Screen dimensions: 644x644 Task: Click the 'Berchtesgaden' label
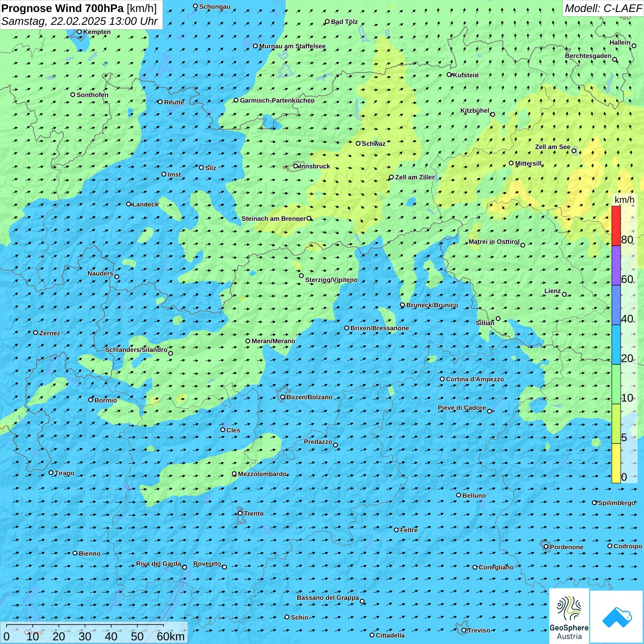[588, 56]
